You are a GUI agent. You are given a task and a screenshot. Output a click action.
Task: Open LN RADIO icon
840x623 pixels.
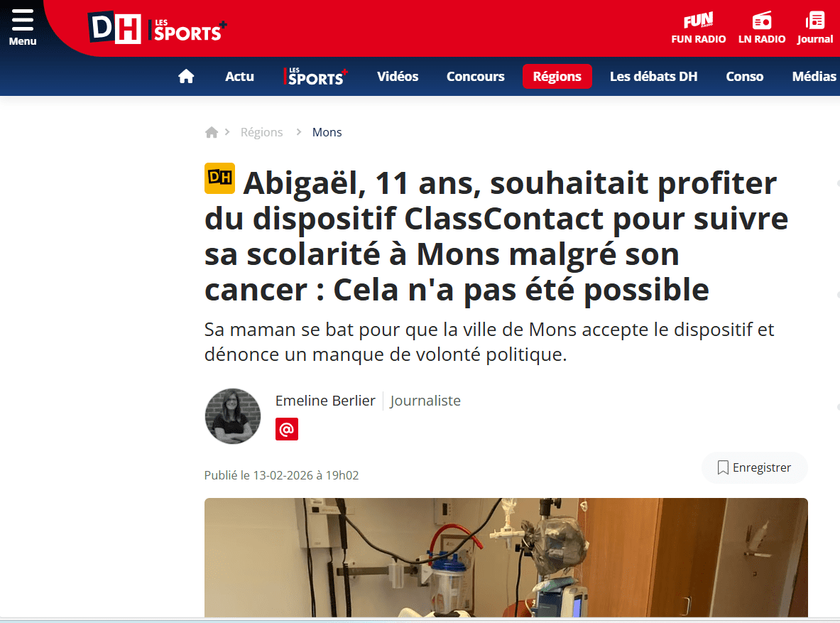point(762,28)
